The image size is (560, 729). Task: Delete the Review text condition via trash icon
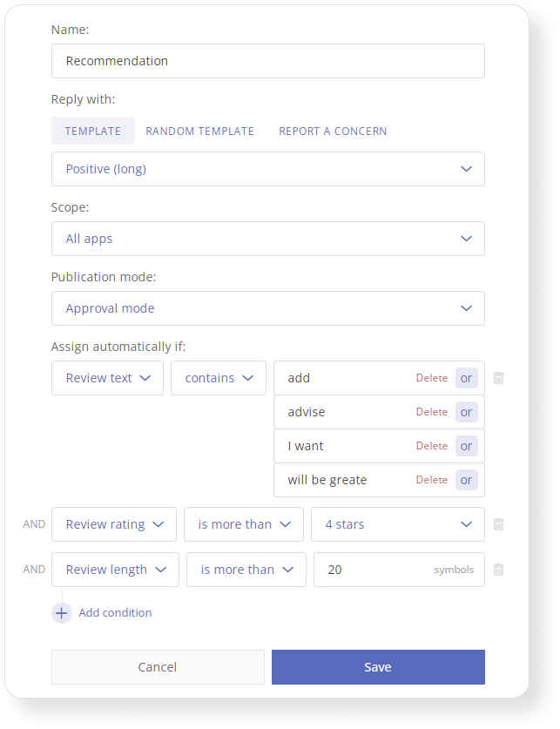point(498,378)
